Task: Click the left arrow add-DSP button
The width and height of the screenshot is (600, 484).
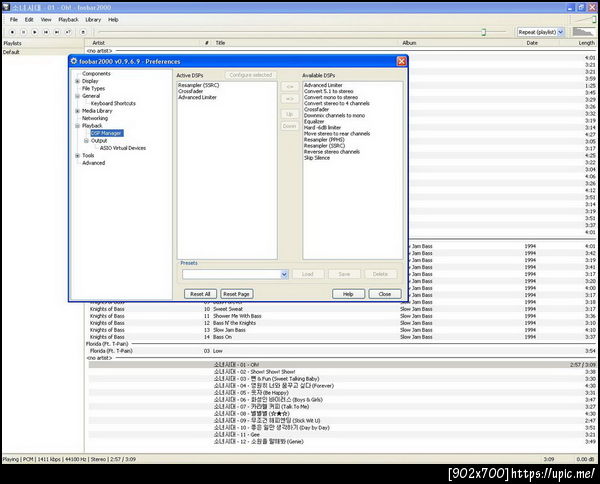Action: pos(290,87)
